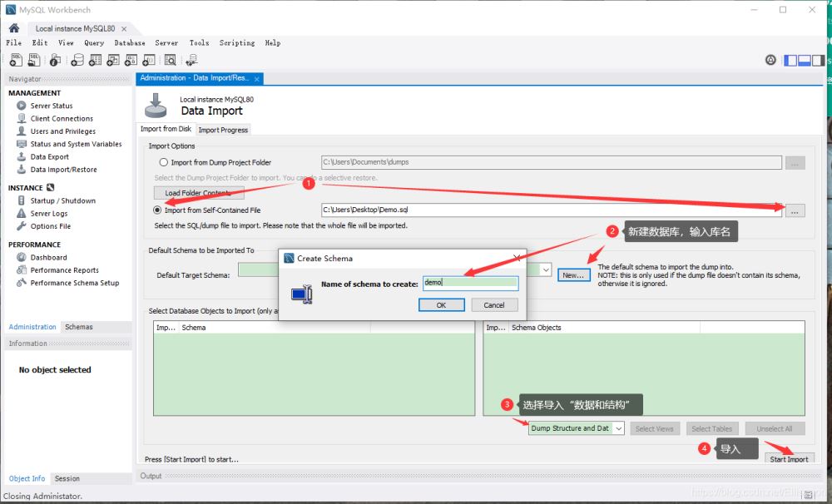Click the home screen icon
Image resolution: width=832 pixels, height=504 pixels.
(13, 28)
